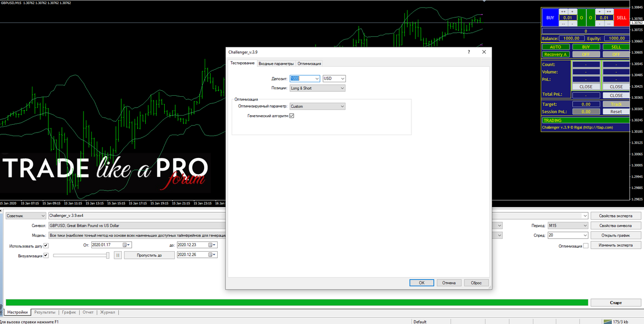This screenshot has width=644, height=324.
Task: Click the Старт button
Action: tap(616, 303)
